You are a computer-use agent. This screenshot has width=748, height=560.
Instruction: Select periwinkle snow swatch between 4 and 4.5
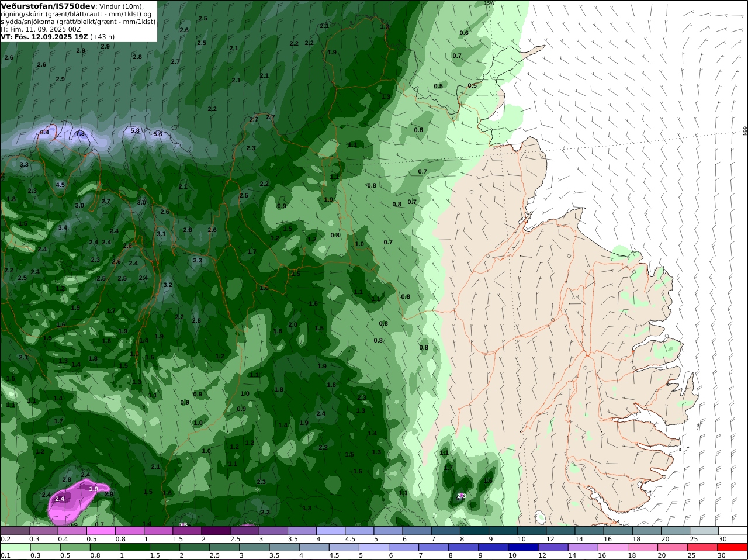point(331,531)
